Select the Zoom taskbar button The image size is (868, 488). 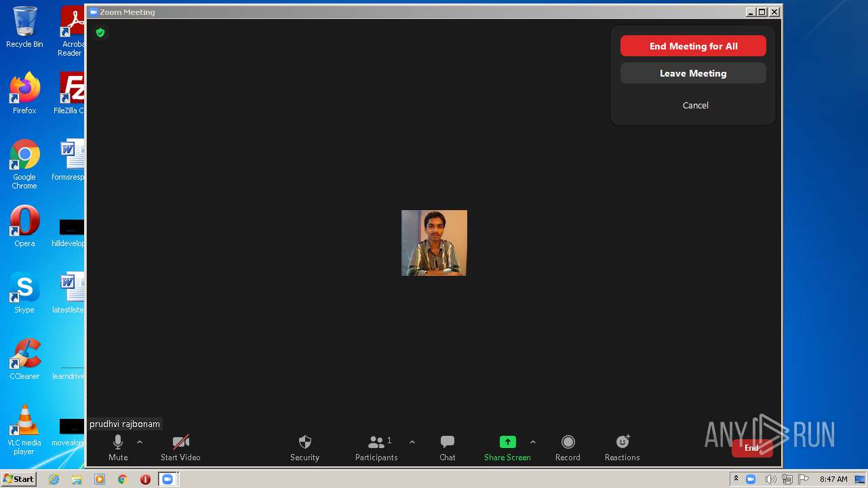167,479
